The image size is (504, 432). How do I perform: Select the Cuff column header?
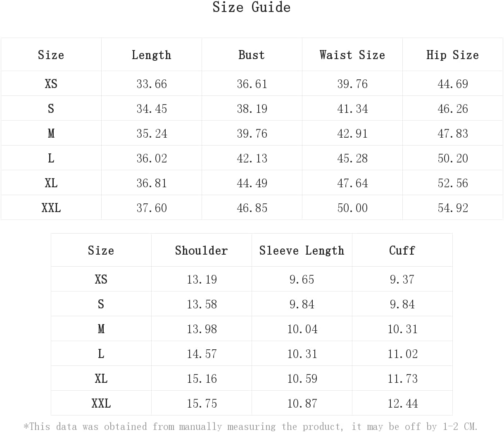[402, 250]
